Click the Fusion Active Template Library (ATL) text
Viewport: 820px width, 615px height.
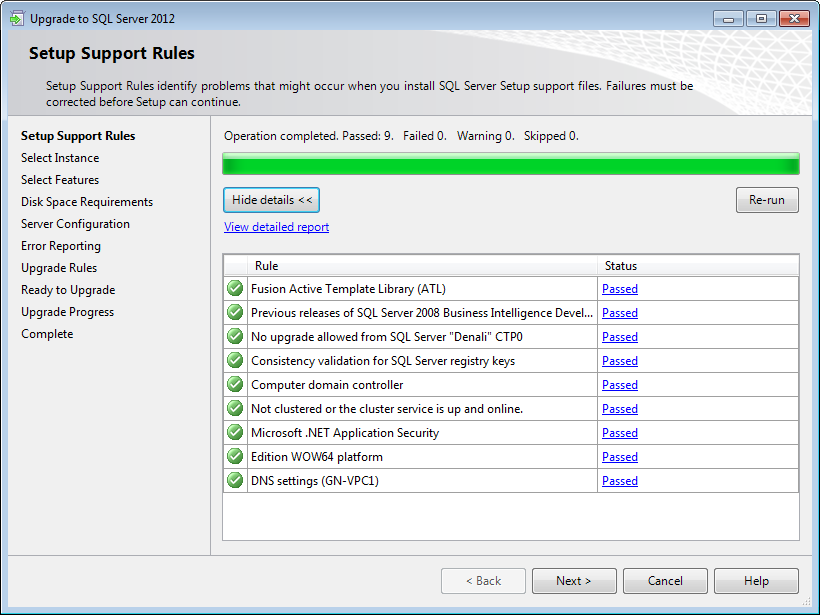click(348, 289)
